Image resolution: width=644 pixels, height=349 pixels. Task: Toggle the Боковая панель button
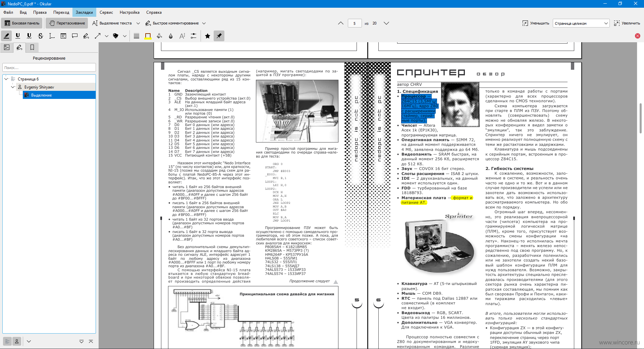point(22,23)
